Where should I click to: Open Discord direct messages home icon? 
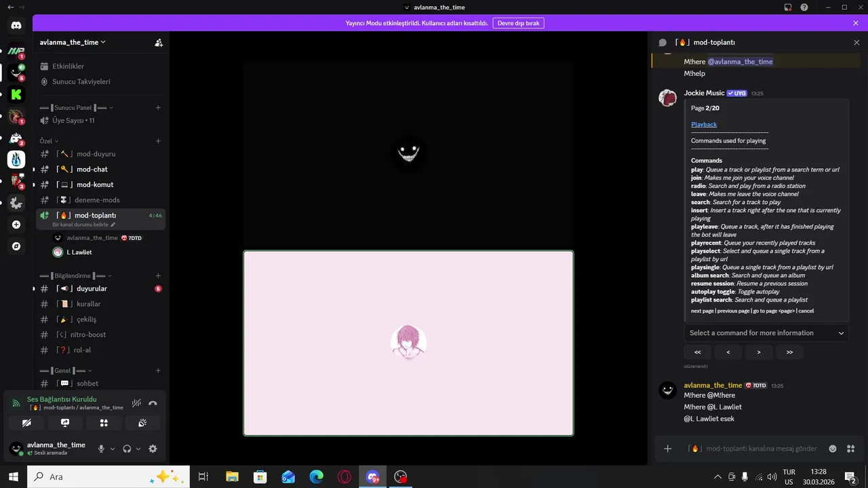pyautogui.click(x=16, y=25)
